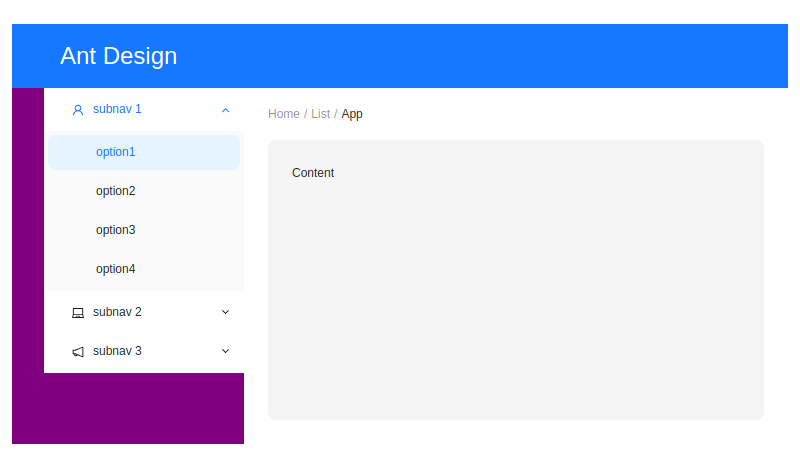Screen dimensions: 800x468
Task: Click the subnav 3 menu label
Action: click(x=117, y=351)
